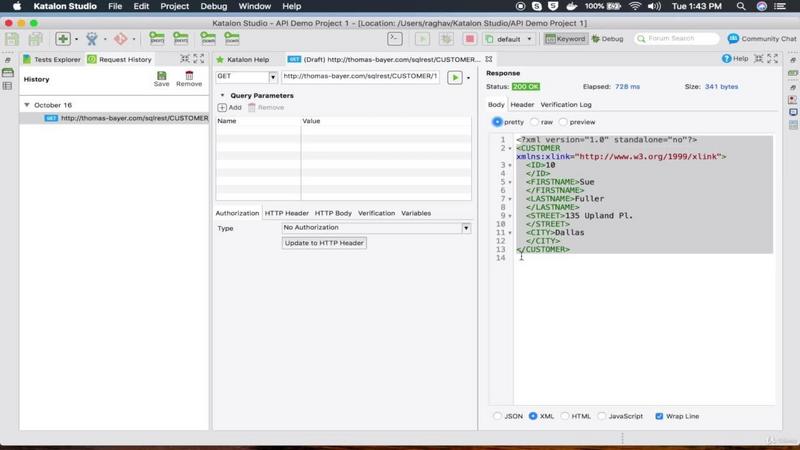Send the request with the green play button
The height and width of the screenshot is (450, 800).
[455, 78]
